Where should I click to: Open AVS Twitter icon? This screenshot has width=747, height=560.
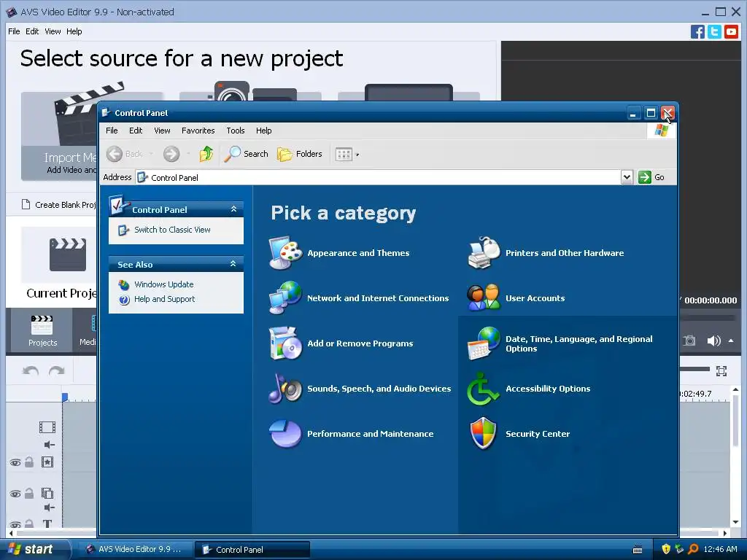click(714, 32)
